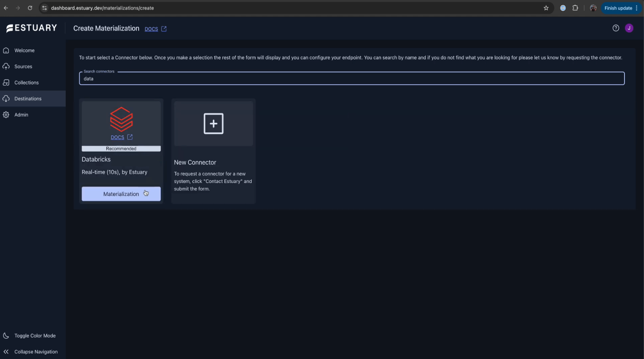Viewport: 644px width, 359px height.
Task: Open the help question mark icon
Action: [616, 28]
